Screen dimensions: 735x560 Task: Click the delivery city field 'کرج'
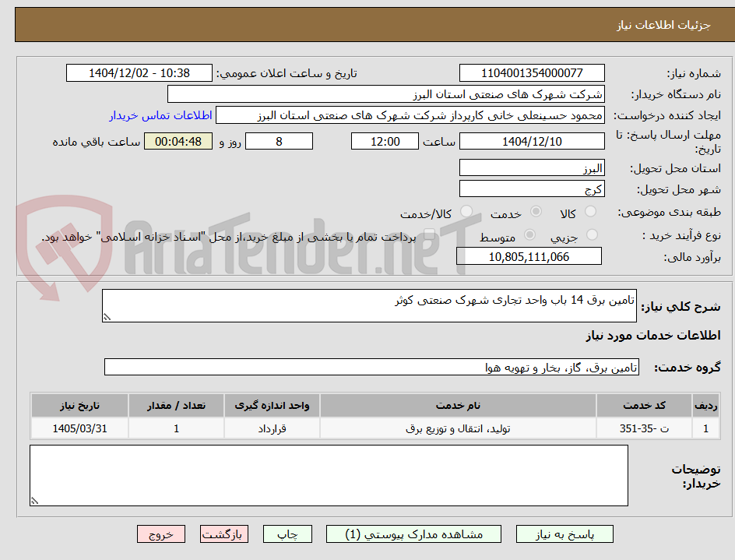coord(532,189)
